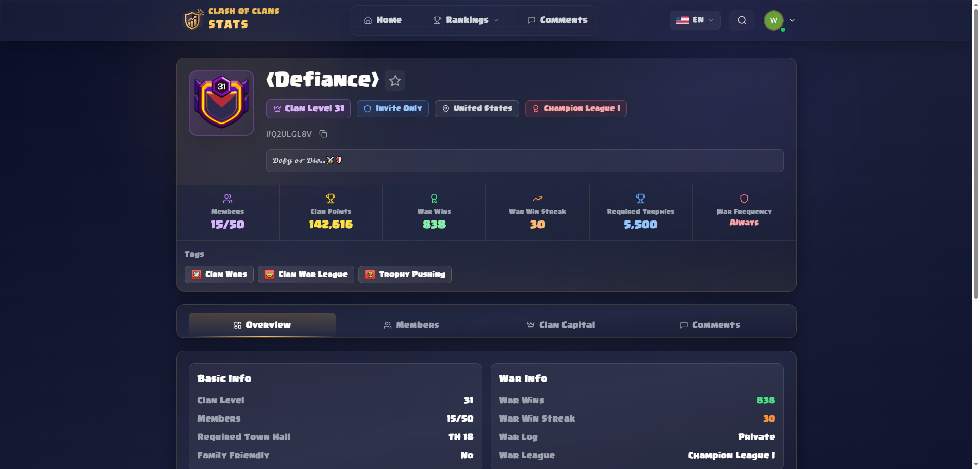Click the Clash of Clans Stats logo
This screenshot has width=980, height=469.
click(x=232, y=20)
